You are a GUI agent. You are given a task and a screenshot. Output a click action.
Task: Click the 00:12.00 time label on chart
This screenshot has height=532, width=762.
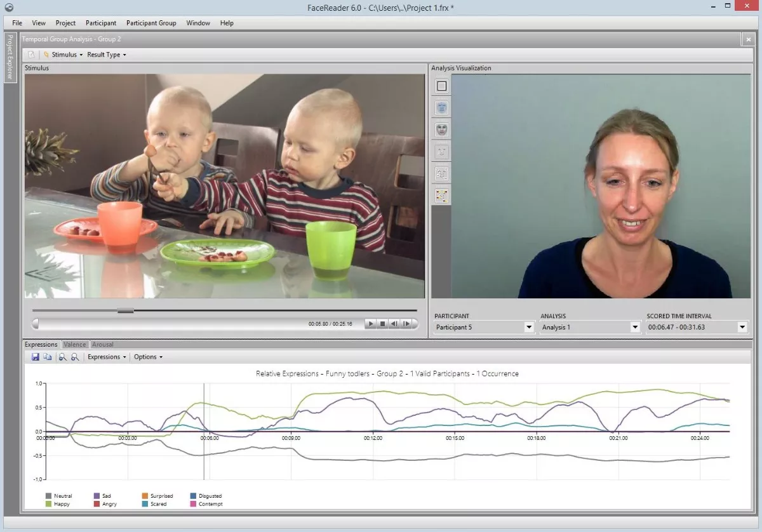(373, 438)
